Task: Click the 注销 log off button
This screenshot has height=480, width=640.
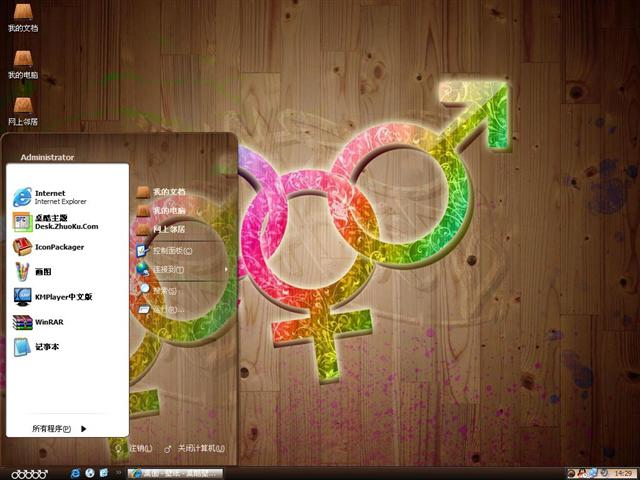Action: click(x=134, y=449)
